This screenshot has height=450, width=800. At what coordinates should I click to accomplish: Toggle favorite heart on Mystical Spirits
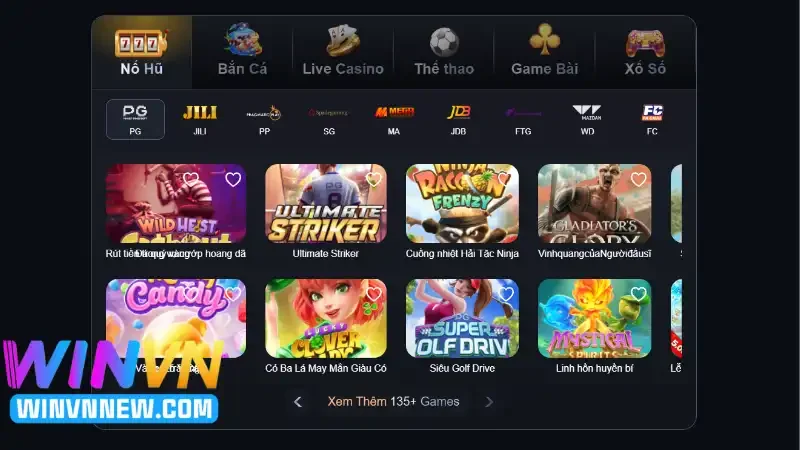pyautogui.click(x=638, y=293)
